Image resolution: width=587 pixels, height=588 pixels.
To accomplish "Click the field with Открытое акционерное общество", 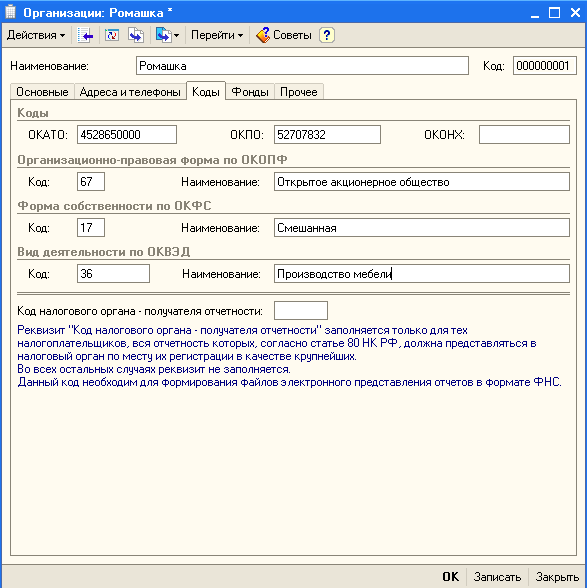I will click(x=422, y=182).
